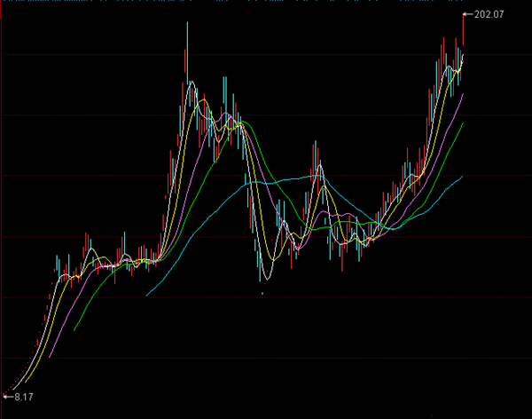Viewport: 532px width, 419px height.
Task: Click the 8.17 lowest price label
Action: coord(24,397)
